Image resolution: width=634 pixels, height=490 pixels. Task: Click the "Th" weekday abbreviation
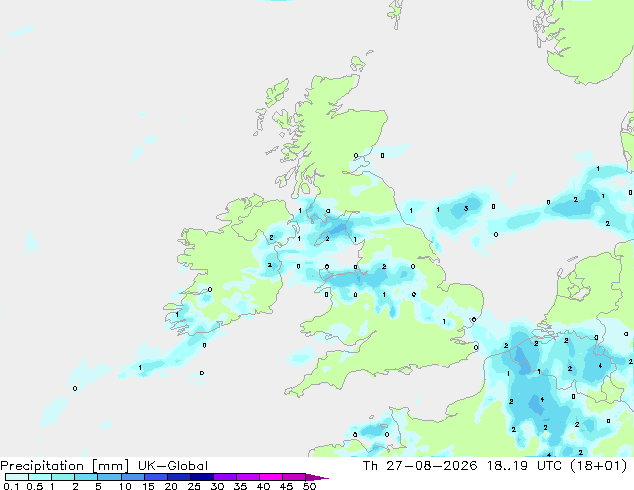tap(370, 466)
